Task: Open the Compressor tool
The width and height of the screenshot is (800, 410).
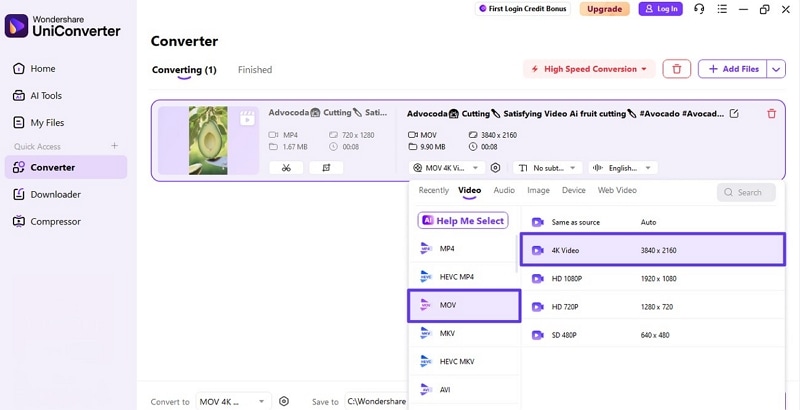Action: (x=46, y=221)
